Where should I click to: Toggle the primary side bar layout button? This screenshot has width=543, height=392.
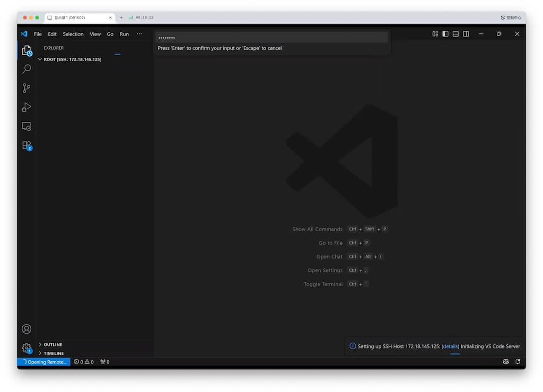tap(445, 34)
